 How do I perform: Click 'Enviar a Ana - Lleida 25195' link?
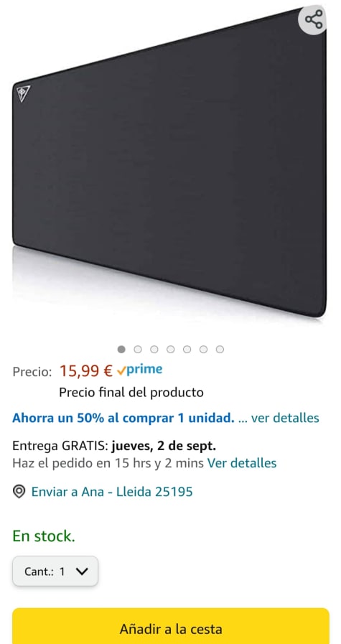click(112, 492)
